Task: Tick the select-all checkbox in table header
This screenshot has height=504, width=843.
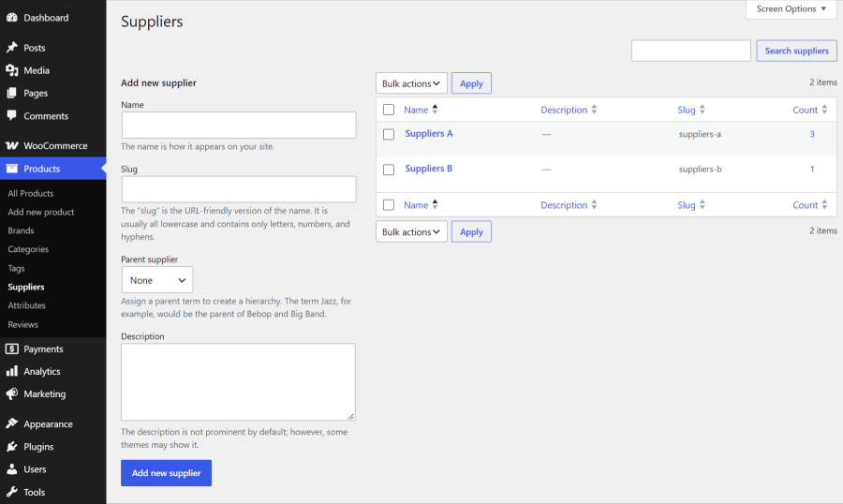Action: (388, 110)
